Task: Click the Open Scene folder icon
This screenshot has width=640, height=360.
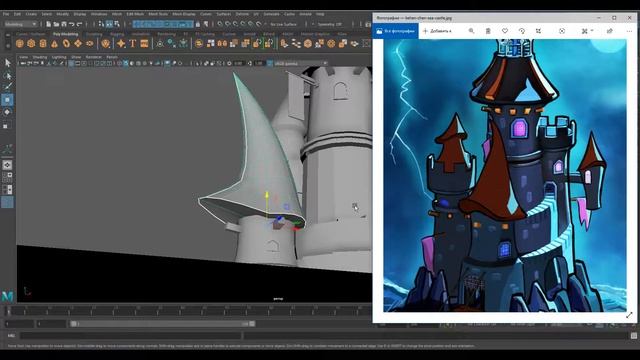Action: (x=56, y=24)
